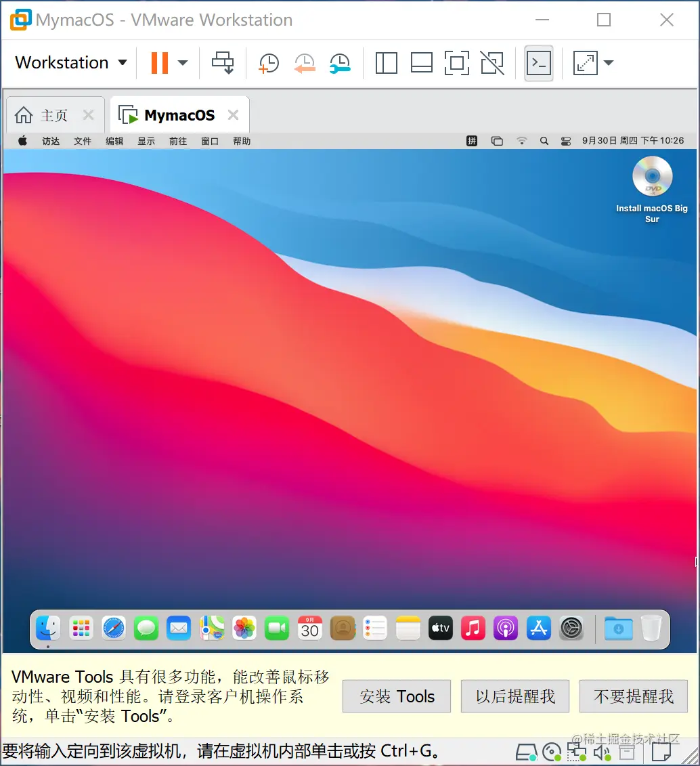Open Reminders from the Dock
This screenshot has width=700, height=766.
[x=375, y=629]
